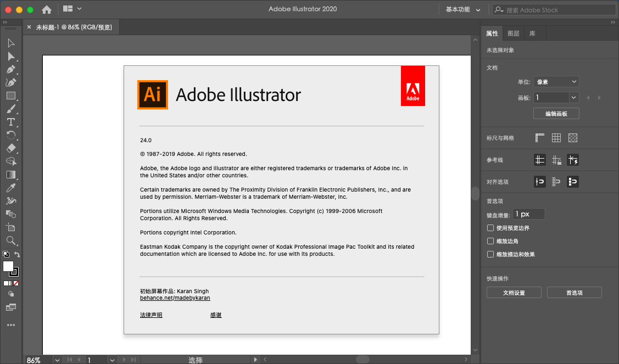Toggle guides visibility
Viewport: 619px width, 364px height.
540,160
